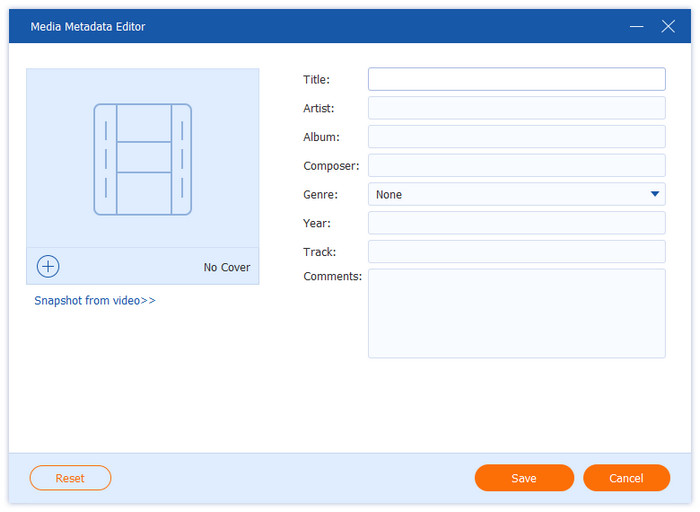
Task: Select the Genre combo box showing None
Action: (x=505, y=194)
